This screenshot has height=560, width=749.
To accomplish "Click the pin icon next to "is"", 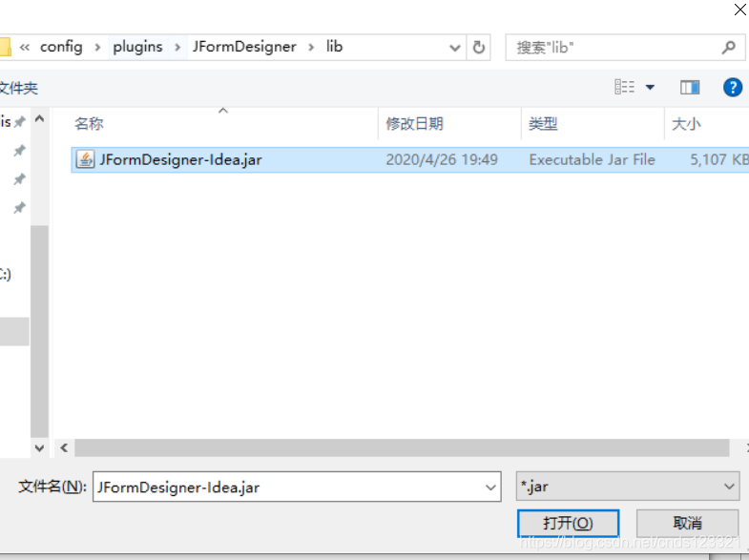I will pos(20,122).
